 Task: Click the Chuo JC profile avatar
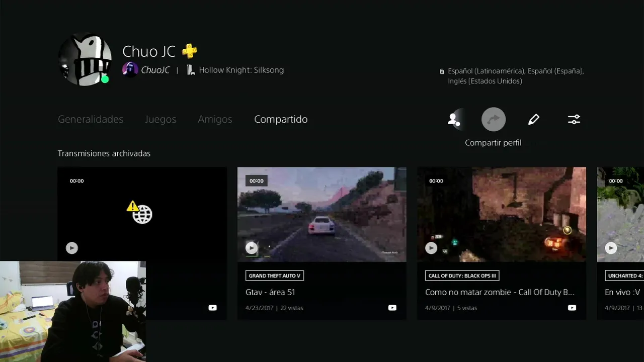coord(85,59)
